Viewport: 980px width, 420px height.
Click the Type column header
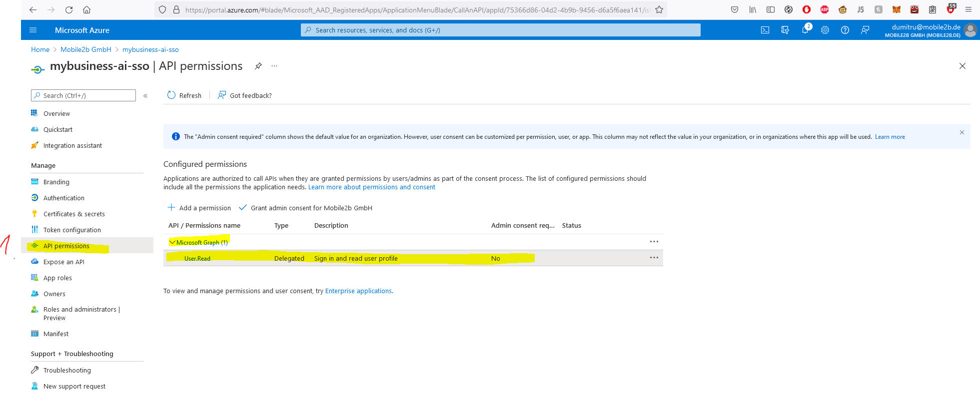[281, 225]
